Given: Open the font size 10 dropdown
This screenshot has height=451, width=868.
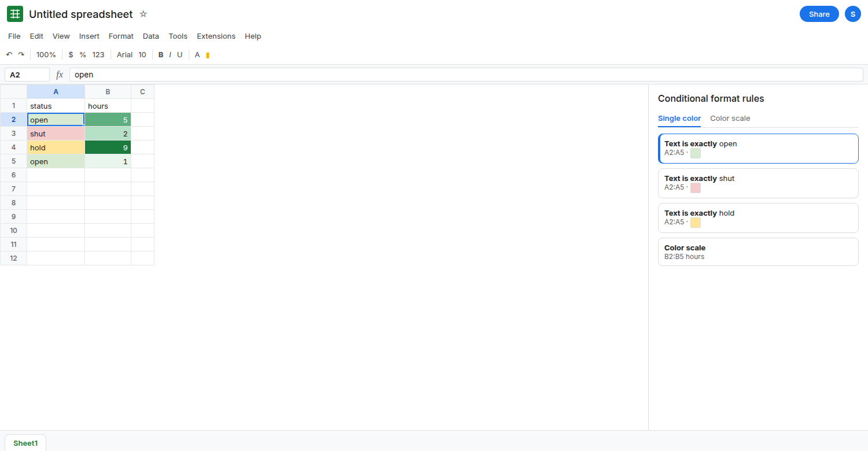Looking at the screenshot, I should [142, 55].
